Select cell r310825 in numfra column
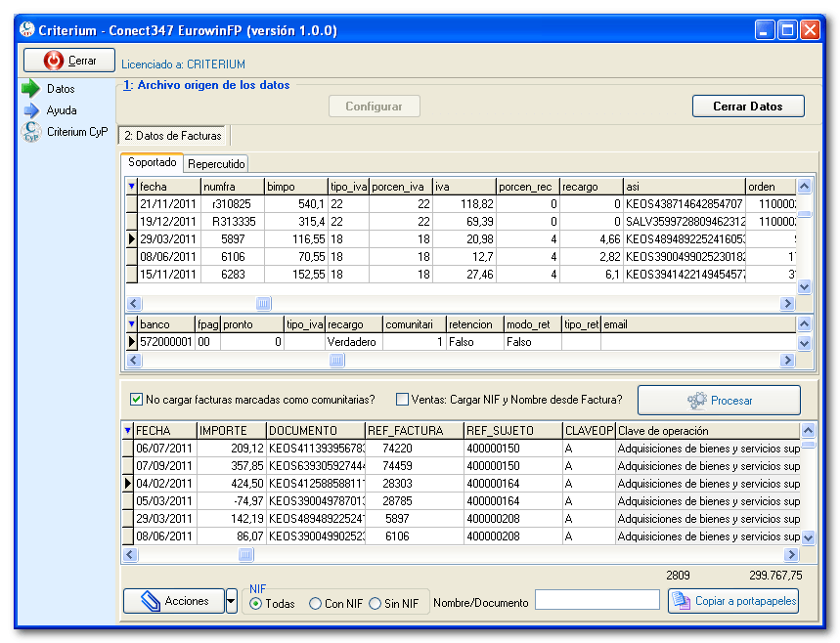This screenshot has width=840, height=643. click(233, 204)
